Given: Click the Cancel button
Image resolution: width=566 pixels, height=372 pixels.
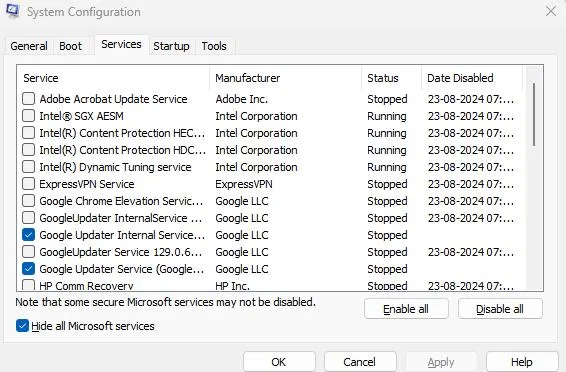Looking at the screenshot, I should (x=360, y=362).
